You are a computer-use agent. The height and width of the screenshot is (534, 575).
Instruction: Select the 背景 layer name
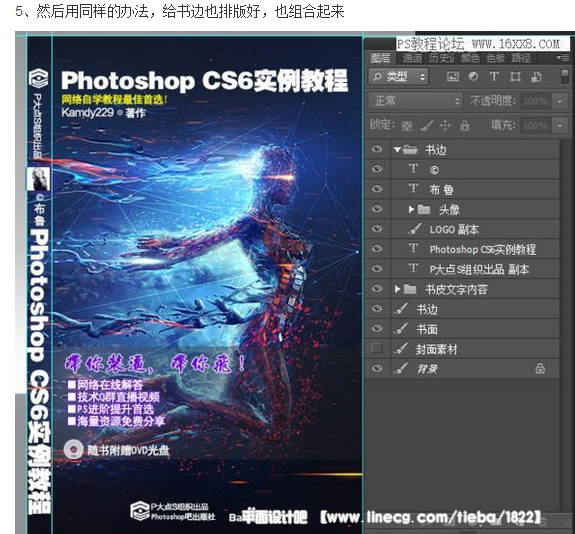pyautogui.click(x=427, y=369)
